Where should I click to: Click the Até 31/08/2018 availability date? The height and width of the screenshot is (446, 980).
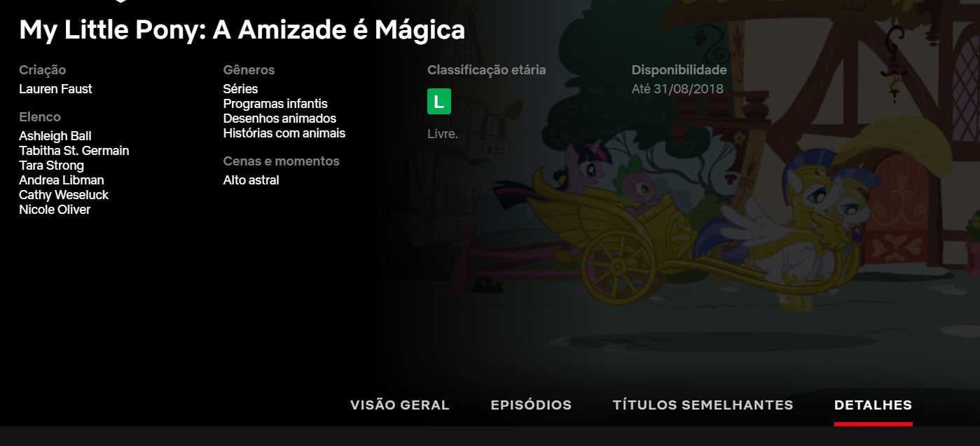677,89
